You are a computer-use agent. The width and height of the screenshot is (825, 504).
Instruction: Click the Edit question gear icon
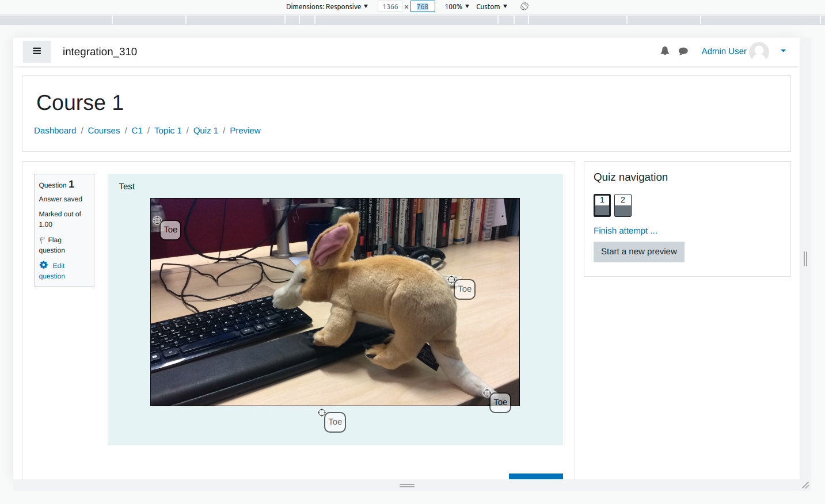pyautogui.click(x=44, y=265)
